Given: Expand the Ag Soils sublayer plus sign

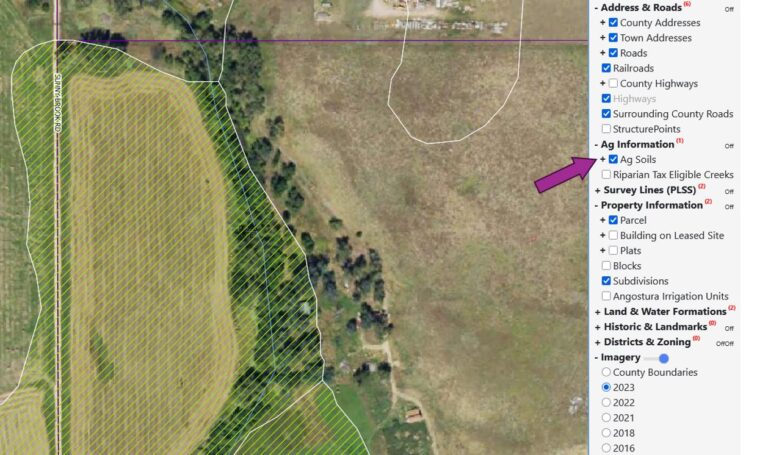Looking at the screenshot, I should click(x=602, y=159).
